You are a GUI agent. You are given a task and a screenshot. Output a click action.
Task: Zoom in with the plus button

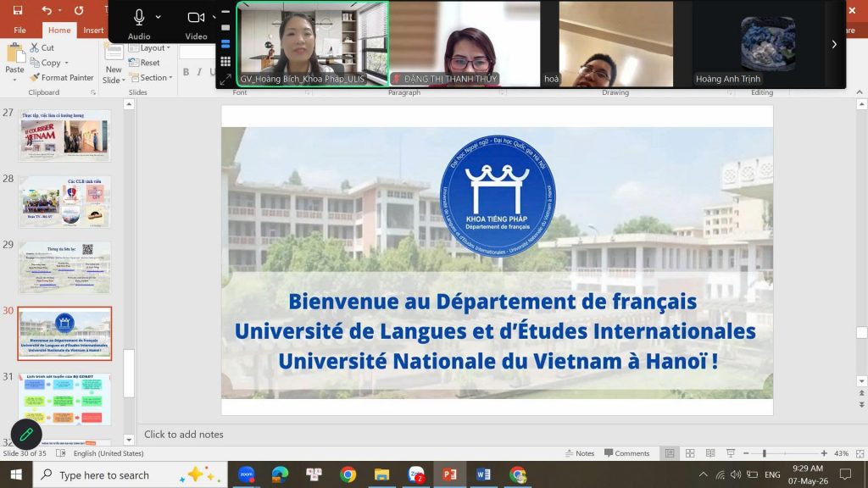pyautogui.click(x=824, y=453)
